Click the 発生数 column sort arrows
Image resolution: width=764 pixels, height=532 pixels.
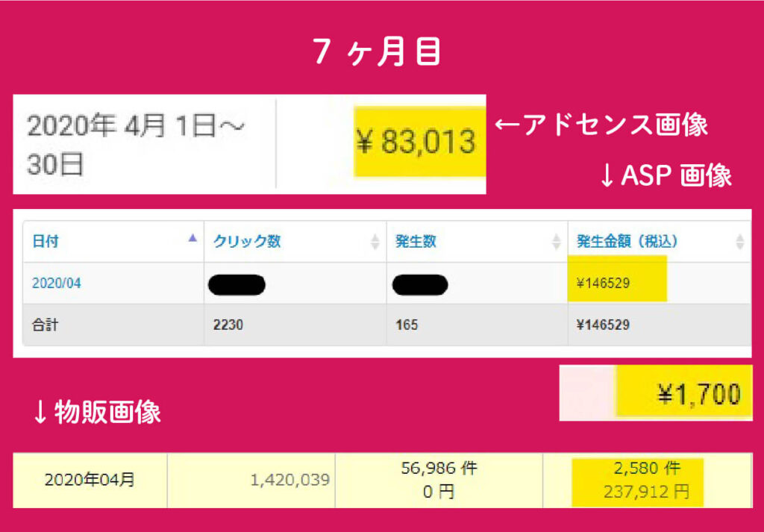557,242
